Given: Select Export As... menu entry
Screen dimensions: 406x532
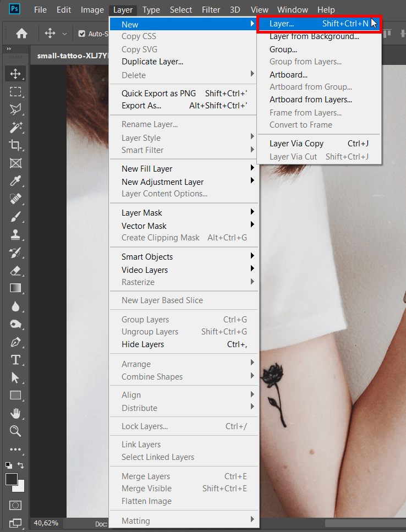Looking at the screenshot, I should 184,106.
